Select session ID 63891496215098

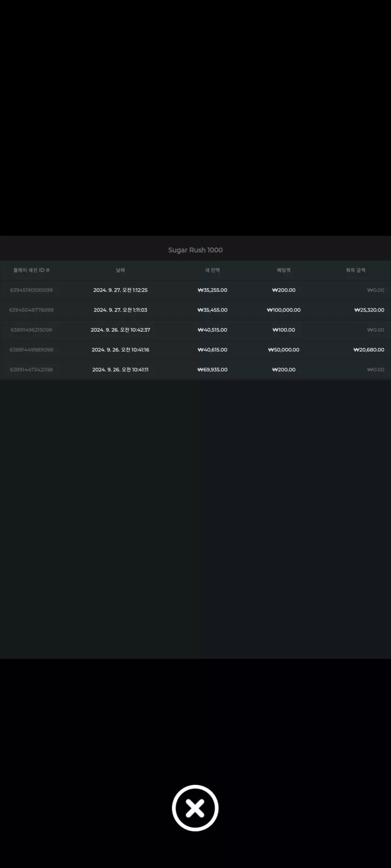pos(31,330)
